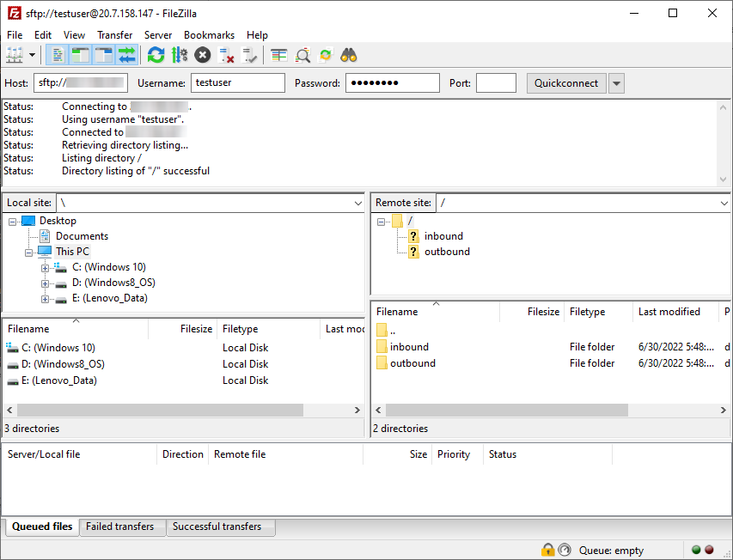
Task: Open the Server menu
Action: (157, 35)
